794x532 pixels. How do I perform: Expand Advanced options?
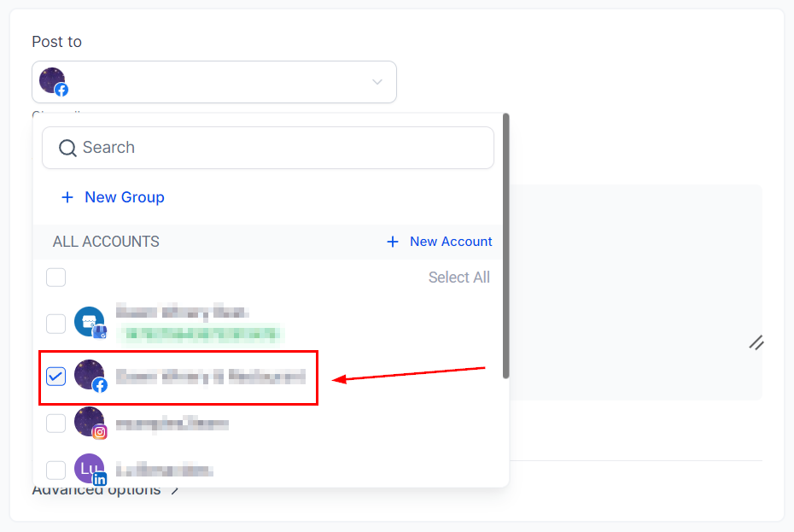coord(105,491)
